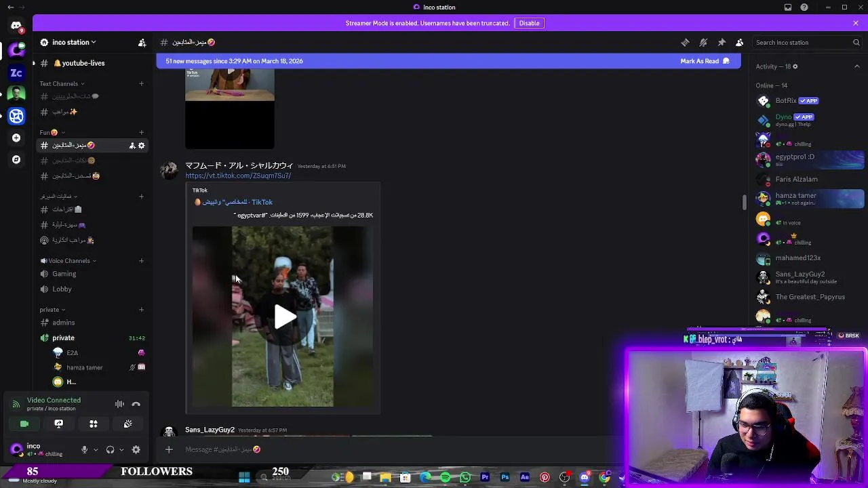Add channel to Text Channels category
This screenshot has width=868, height=488.
pyautogui.click(x=141, y=84)
